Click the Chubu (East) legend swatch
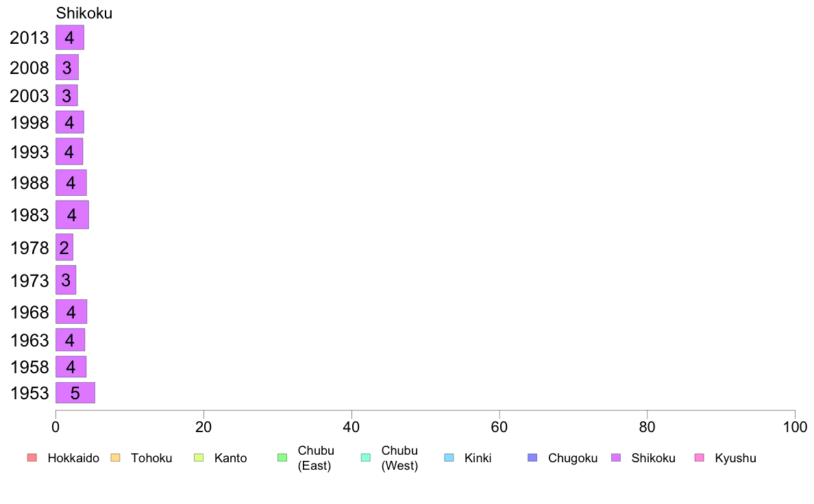 coord(282,458)
